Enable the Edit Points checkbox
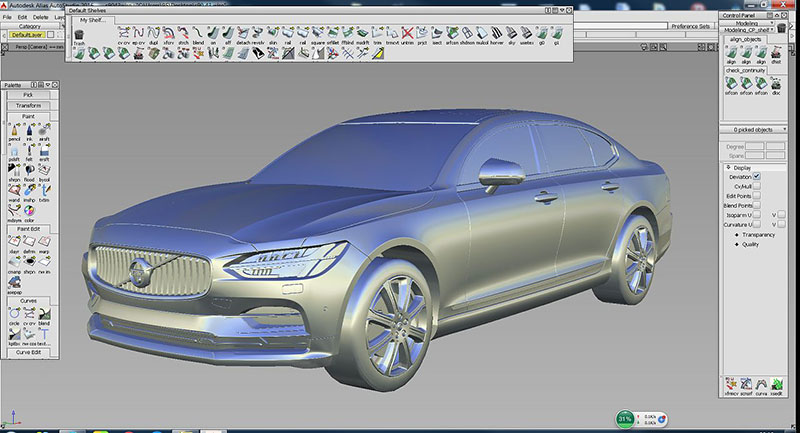 [757, 198]
